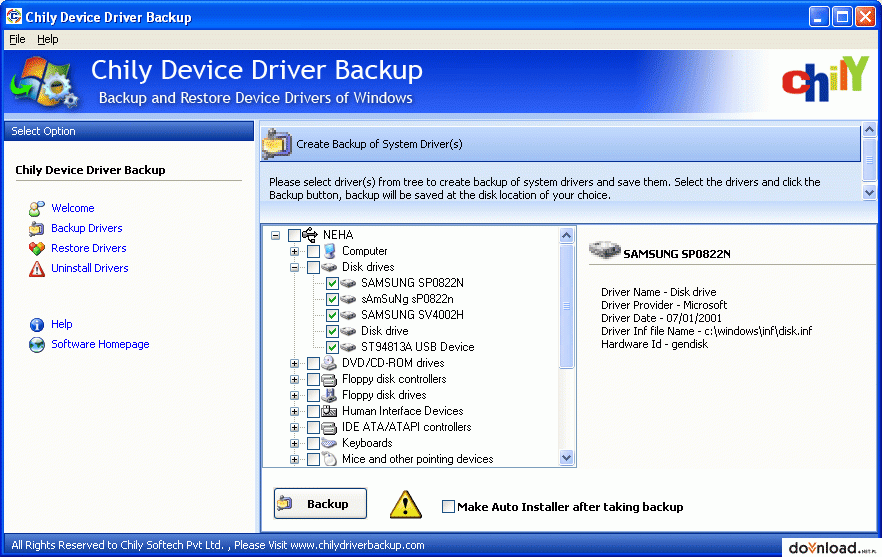The width and height of the screenshot is (882, 557).
Task: Expand the Computer node
Action: click(x=294, y=251)
